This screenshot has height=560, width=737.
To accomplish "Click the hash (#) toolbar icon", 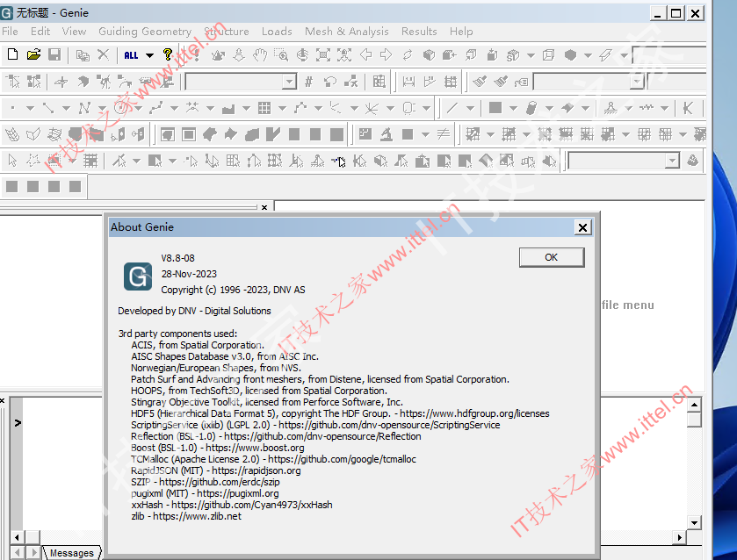I will pyautogui.click(x=308, y=82).
